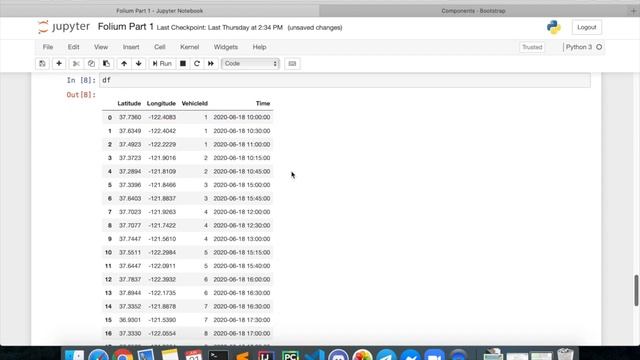Image resolution: width=640 pixels, height=360 pixels.
Task: Click the Logout button
Action: point(587,27)
